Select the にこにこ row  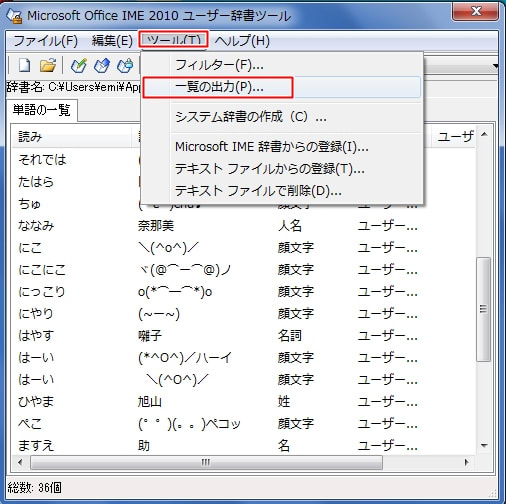pyautogui.click(x=42, y=270)
